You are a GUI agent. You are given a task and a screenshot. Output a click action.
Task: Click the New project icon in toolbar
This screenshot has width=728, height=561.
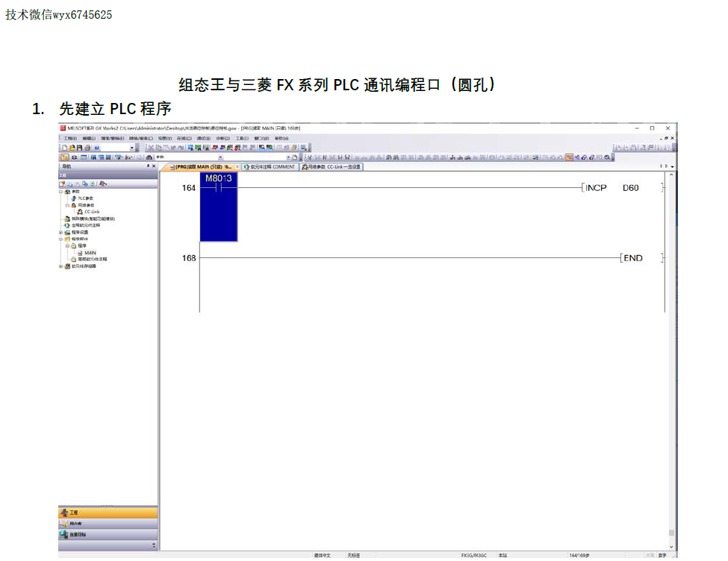(63, 148)
